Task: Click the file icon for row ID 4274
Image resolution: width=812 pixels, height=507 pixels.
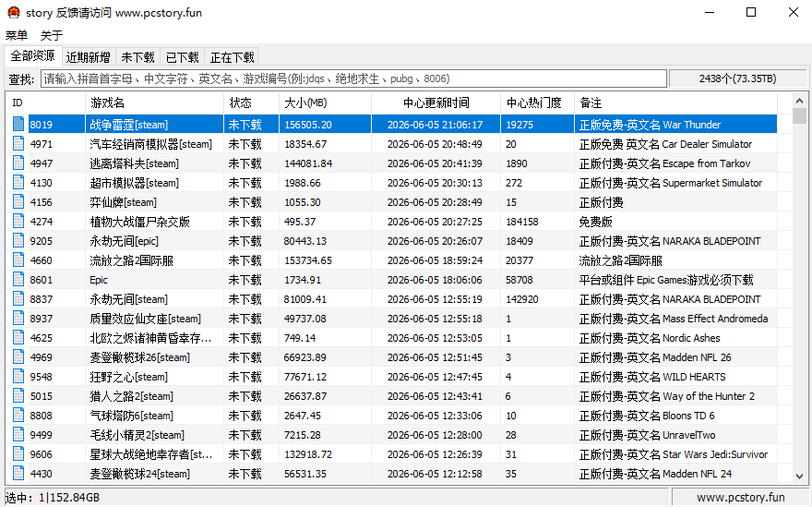Action: [x=18, y=222]
